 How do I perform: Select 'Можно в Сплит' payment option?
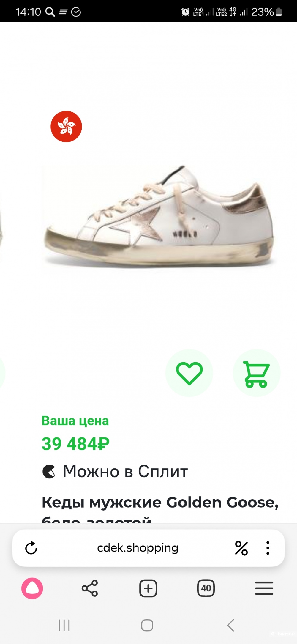[115, 472]
